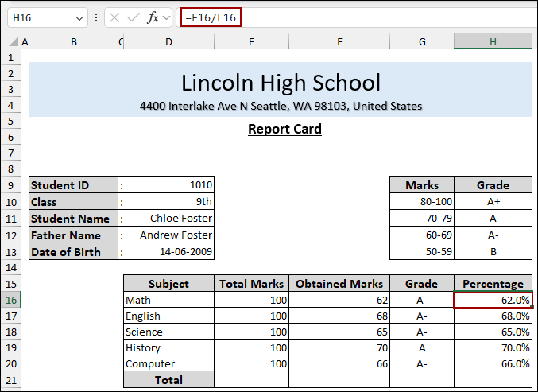Select column G header
Image resolution: width=538 pixels, height=392 pixels.
click(421, 42)
